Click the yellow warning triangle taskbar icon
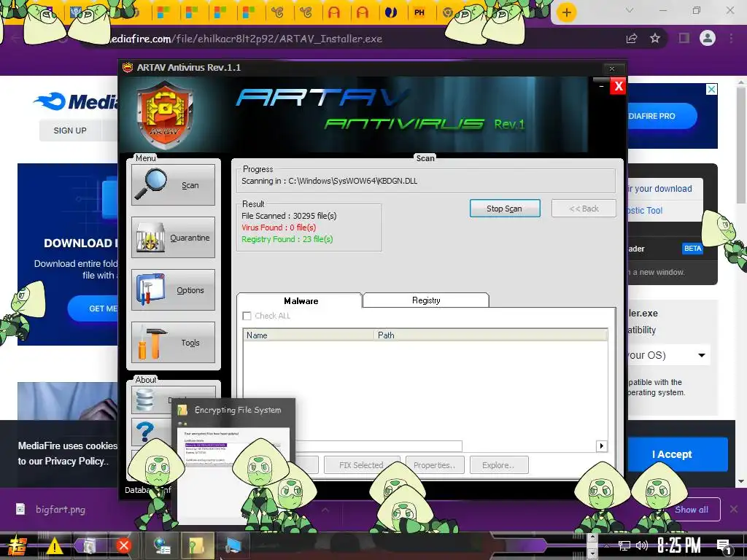747x560 pixels. [54, 545]
